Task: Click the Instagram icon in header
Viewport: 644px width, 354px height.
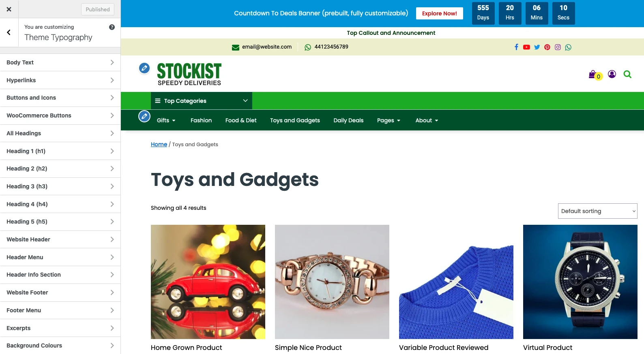Action: [558, 47]
